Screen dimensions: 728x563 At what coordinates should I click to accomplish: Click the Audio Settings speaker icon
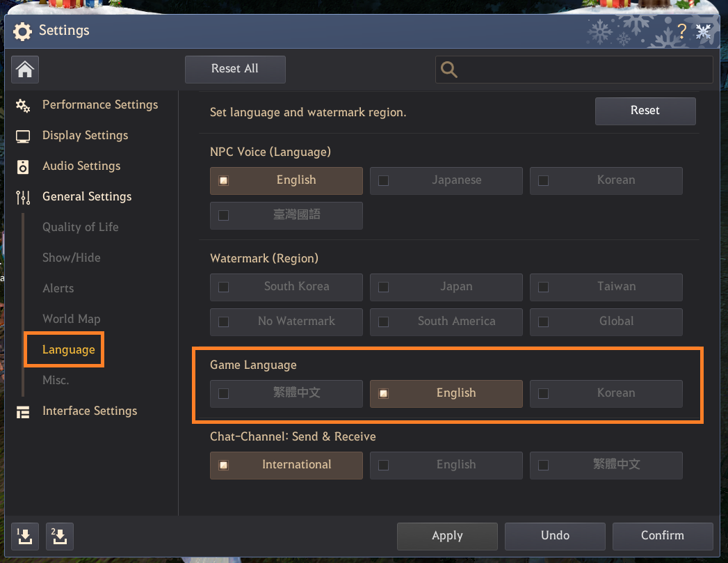[x=23, y=167]
